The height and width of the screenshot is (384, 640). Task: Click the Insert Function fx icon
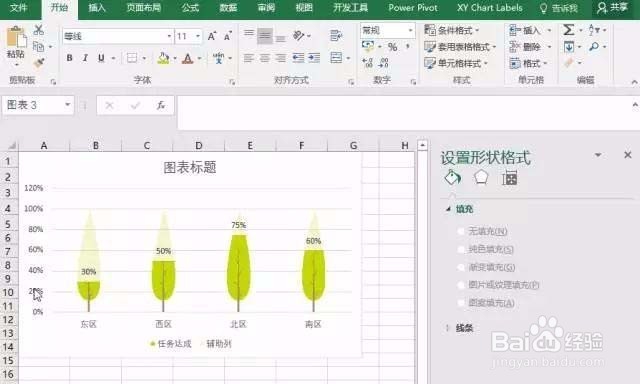(161, 105)
